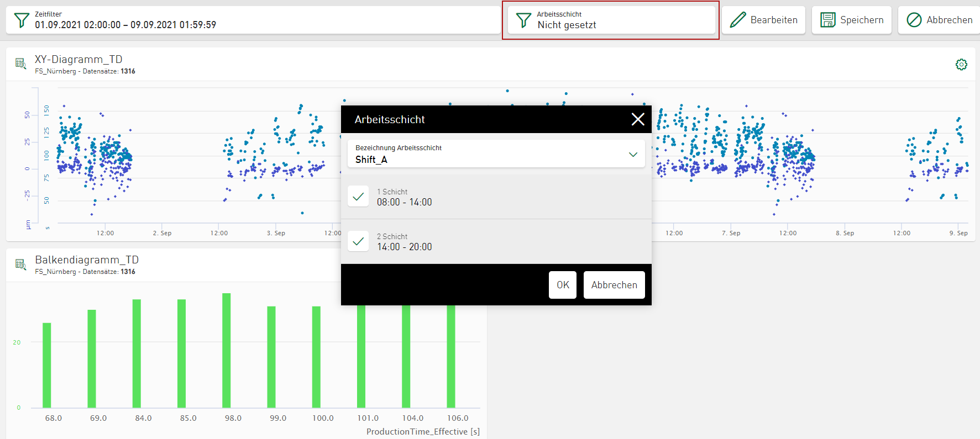Open the Shift_A selection field
980x439 pixels.
click(496, 154)
